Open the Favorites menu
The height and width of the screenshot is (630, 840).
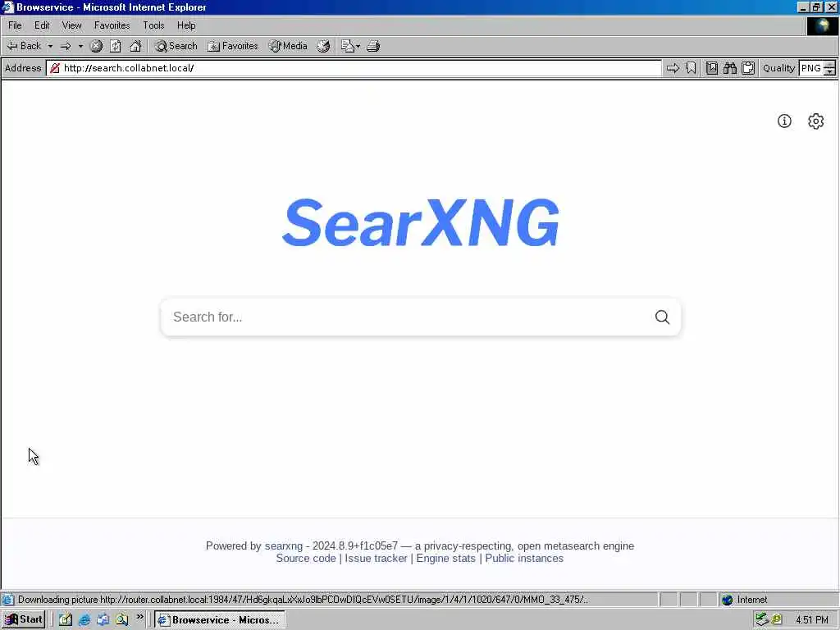pos(112,25)
